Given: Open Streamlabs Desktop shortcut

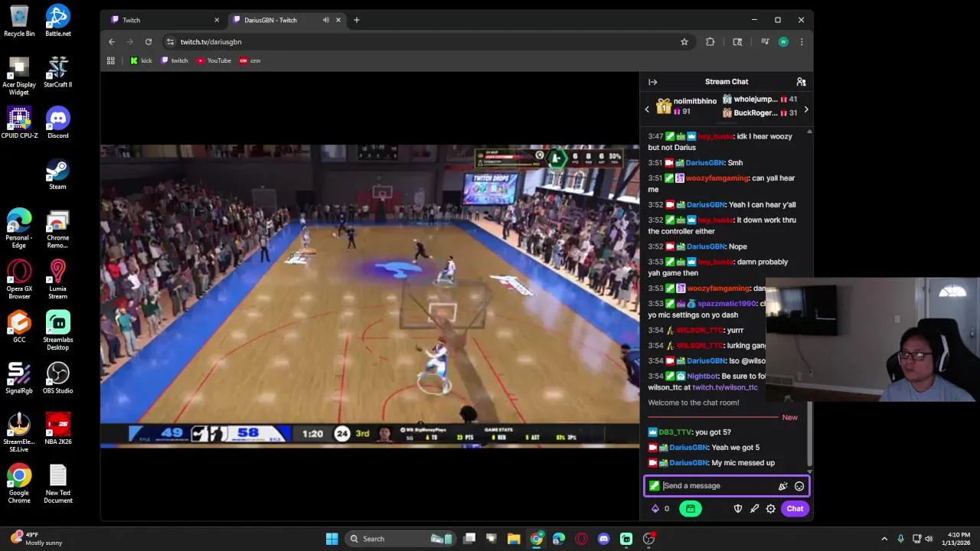Looking at the screenshot, I should (x=58, y=331).
